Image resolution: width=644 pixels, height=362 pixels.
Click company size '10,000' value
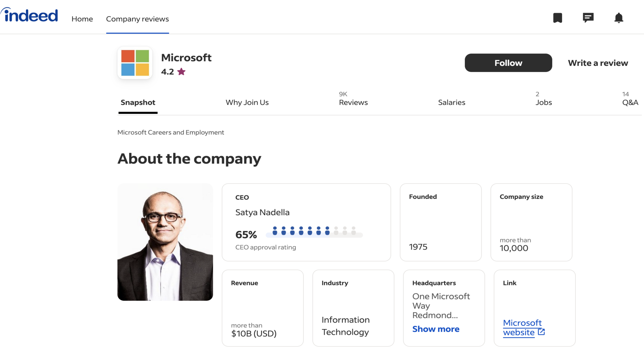(x=514, y=248)
